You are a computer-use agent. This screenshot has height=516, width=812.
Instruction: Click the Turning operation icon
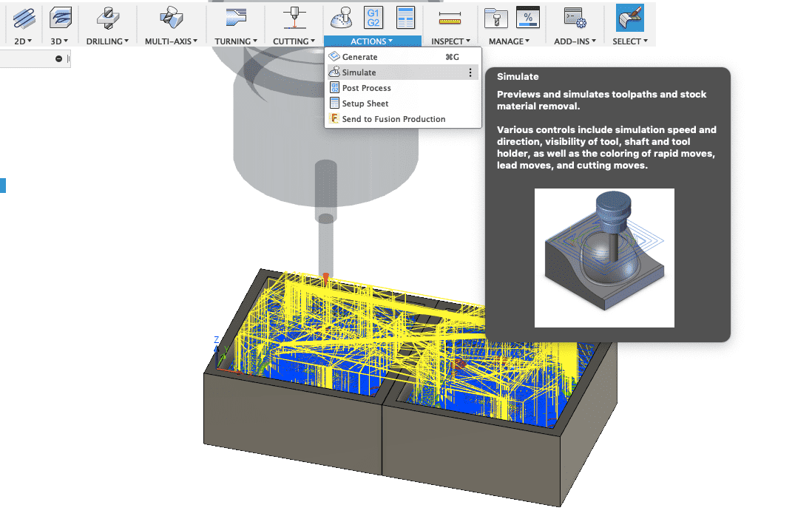point(236,17)
